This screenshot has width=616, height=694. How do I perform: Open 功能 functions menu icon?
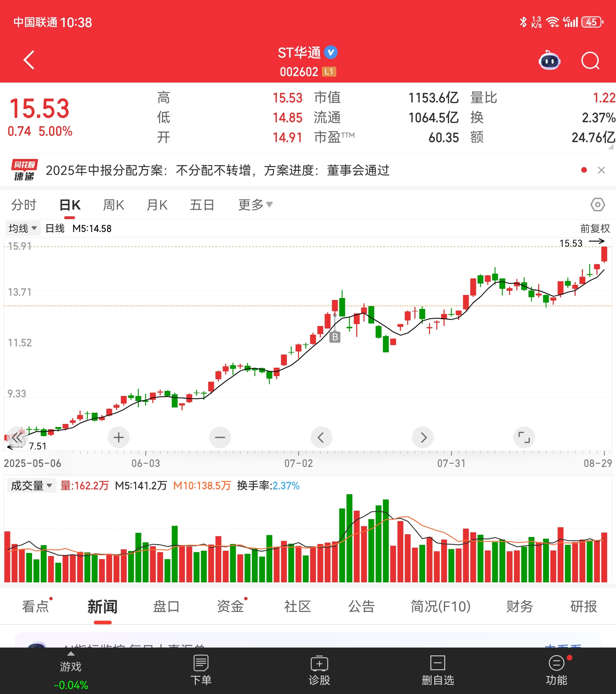pyautogui.click(x=556, y=670)
